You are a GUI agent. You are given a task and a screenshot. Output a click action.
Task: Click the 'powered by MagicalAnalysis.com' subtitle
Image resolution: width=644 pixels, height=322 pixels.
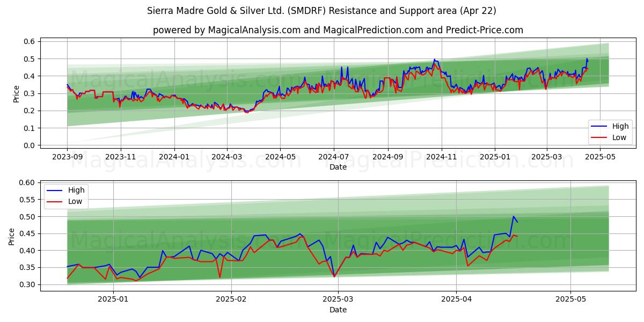click(x=338, y=30)
